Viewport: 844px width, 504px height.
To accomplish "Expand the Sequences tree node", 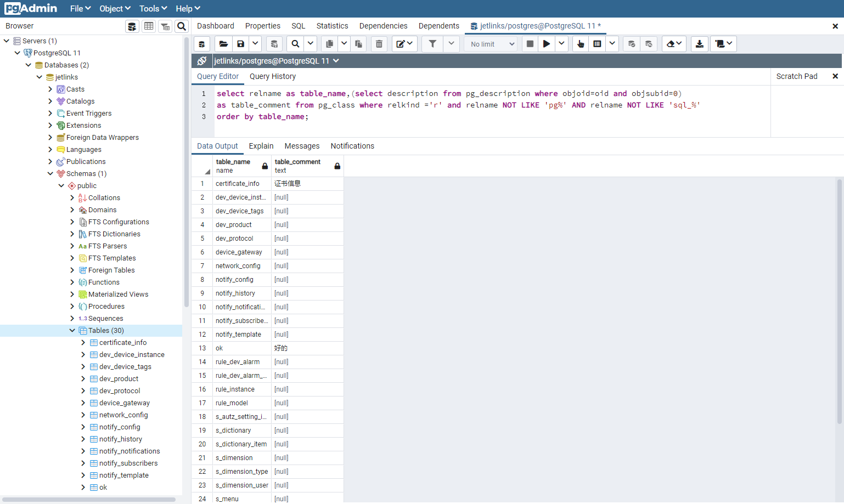I will [x=72, y=318].
